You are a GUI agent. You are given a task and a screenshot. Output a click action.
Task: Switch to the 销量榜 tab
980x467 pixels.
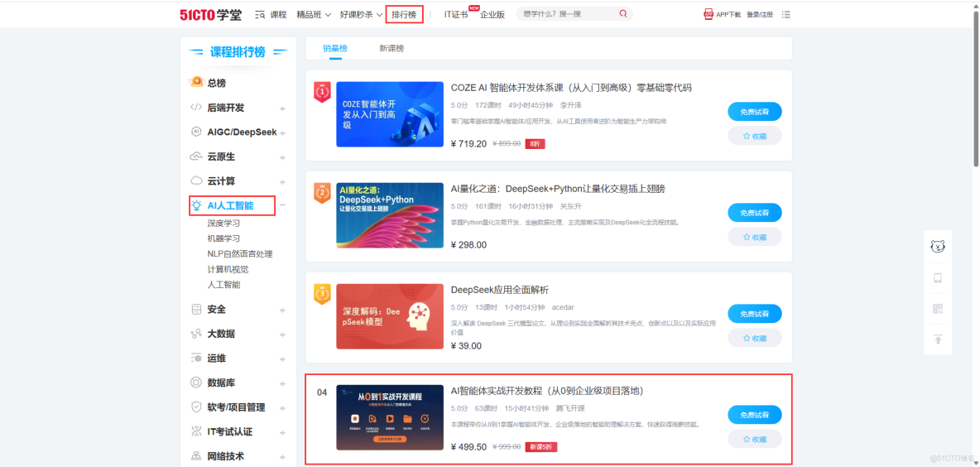pos(335,48)
